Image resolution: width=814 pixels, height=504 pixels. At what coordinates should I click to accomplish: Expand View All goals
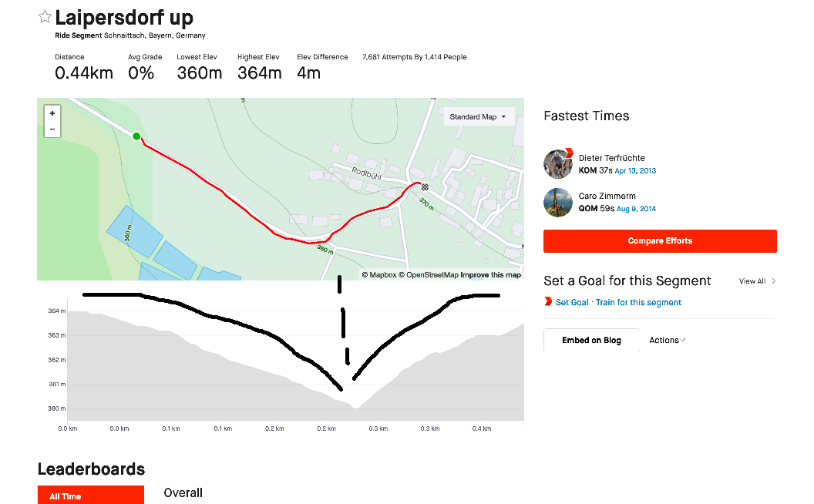(757, 281)
